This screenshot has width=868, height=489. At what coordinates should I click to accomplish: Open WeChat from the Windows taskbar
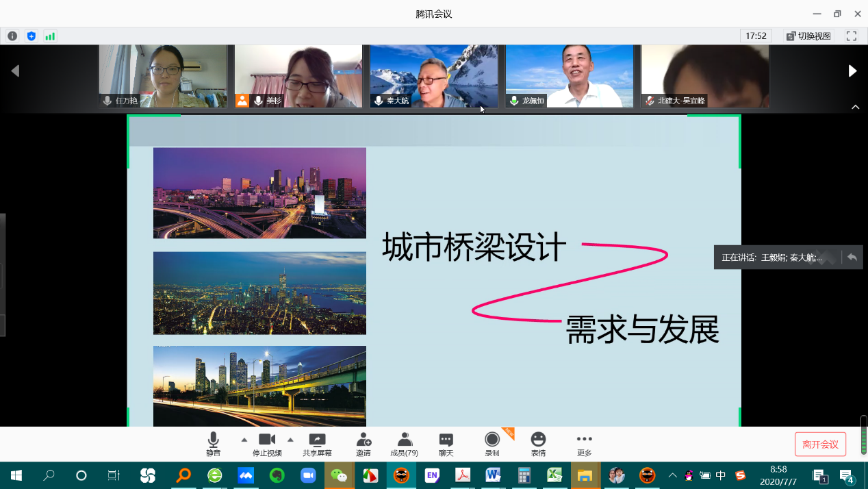tap(339, 475)
